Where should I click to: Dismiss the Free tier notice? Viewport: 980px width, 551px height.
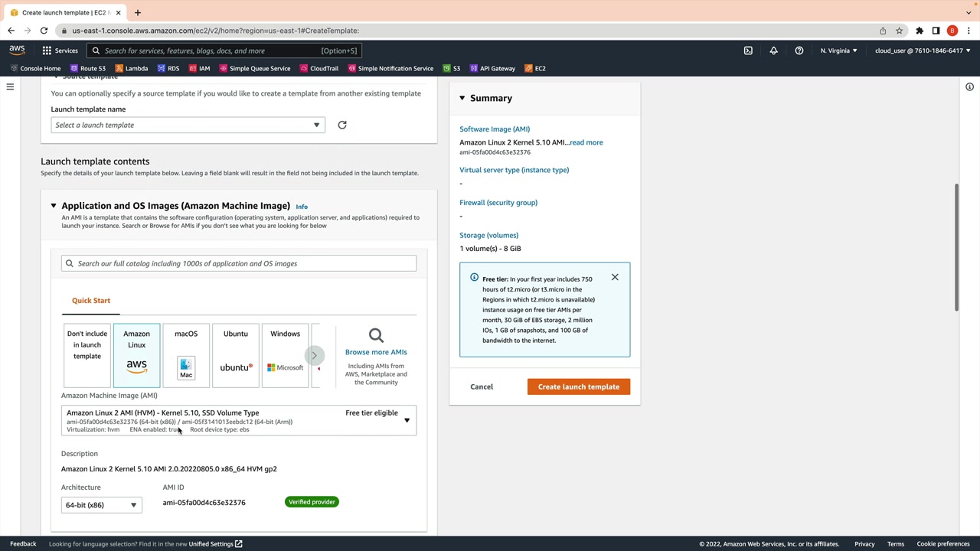click(615, 277)
